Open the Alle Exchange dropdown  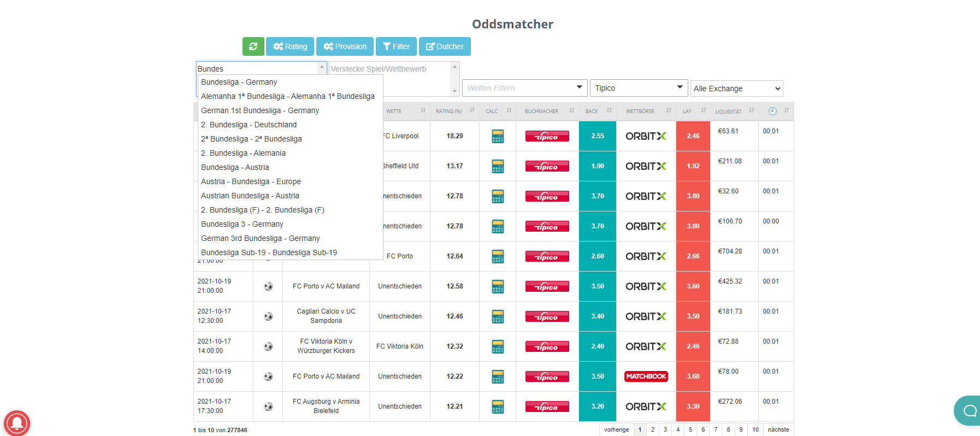736,89
